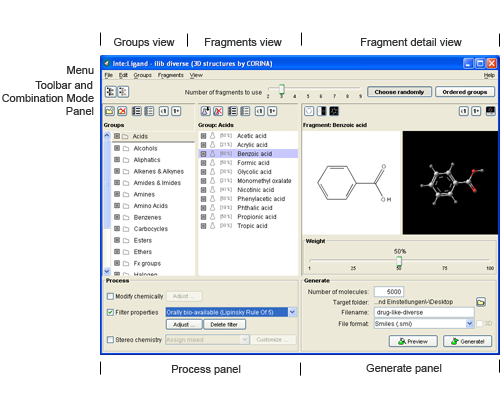500x400 pixels.
Task: Open the Groups menu
Action: point(143,75)
